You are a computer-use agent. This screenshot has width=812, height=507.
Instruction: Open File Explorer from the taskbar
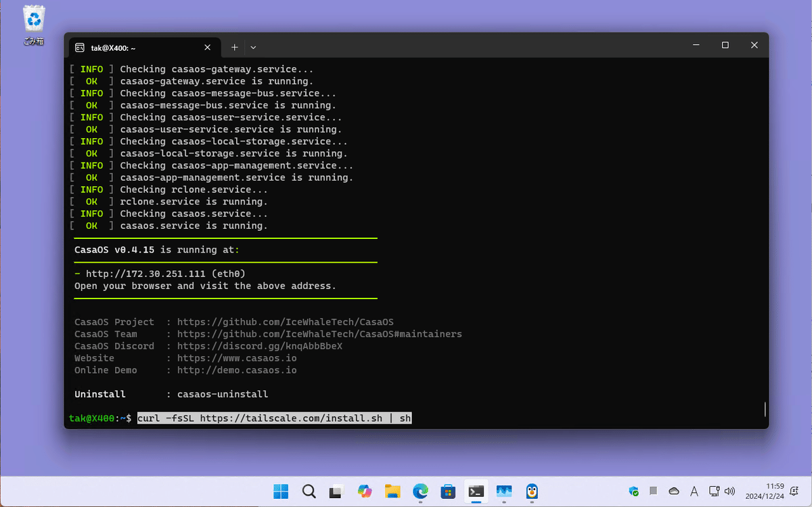pyautogui.click(x=392, y=491)
